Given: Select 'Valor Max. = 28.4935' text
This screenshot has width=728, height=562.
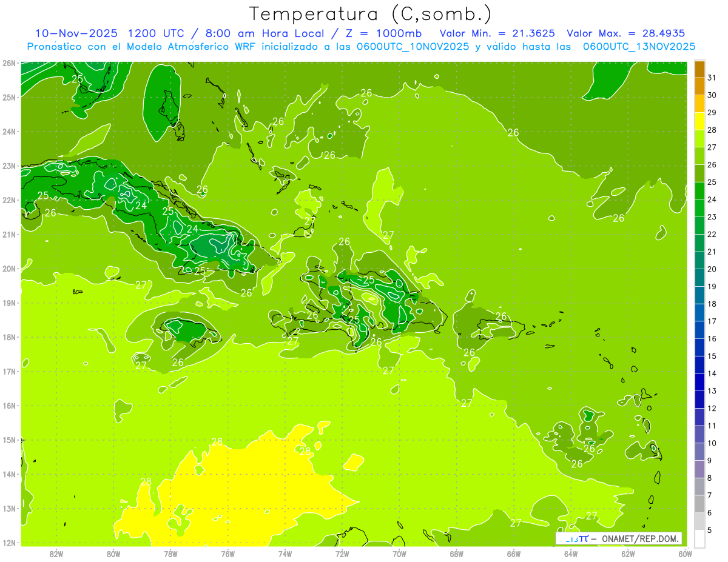Looking at the screenshot, I should [x=627, y=33].
